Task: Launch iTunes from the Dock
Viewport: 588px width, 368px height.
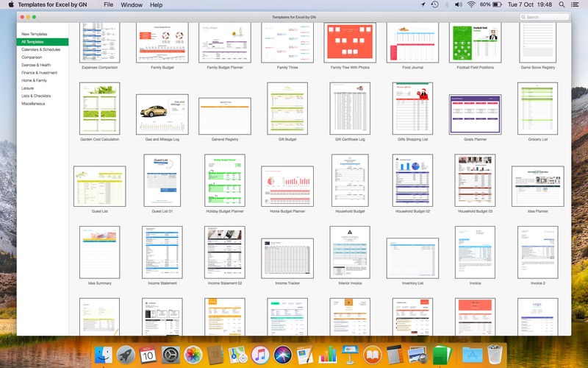Action: click(260, 355)
